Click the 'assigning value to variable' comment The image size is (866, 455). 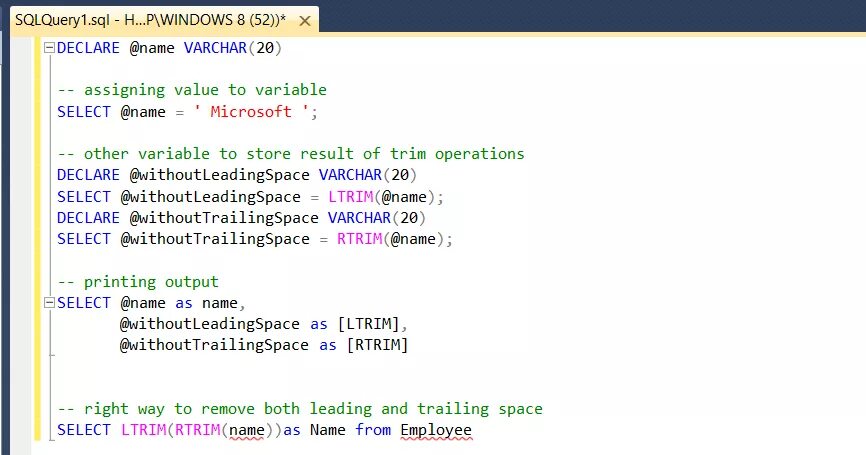click(x=192, y=90)
